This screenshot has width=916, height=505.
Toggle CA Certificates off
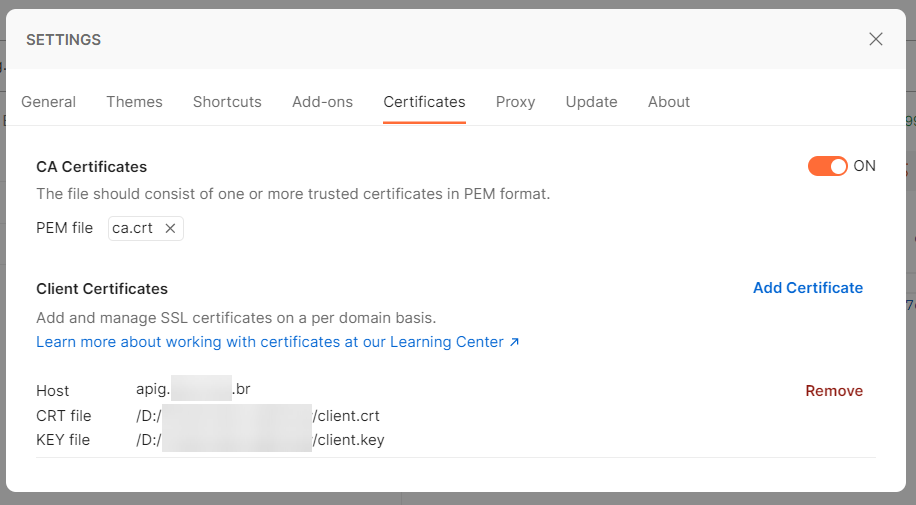point(827,166)
